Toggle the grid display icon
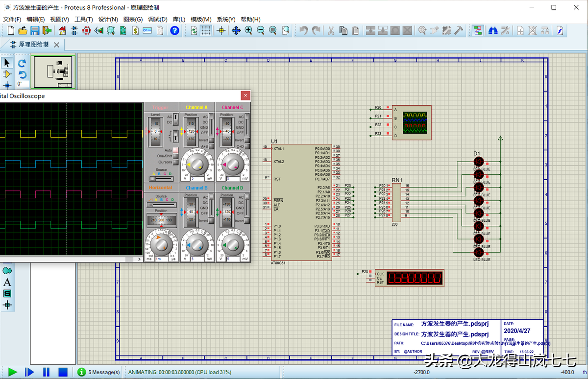 [x=206, y=30]
